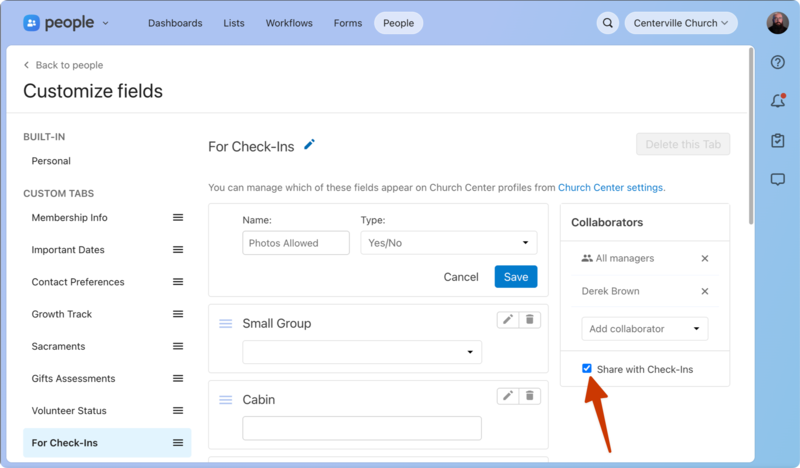The height and width of the screenshot is (468, 800).
Task: Delete the Cabin field with trash icon
Action: click(x=530, y=395)
